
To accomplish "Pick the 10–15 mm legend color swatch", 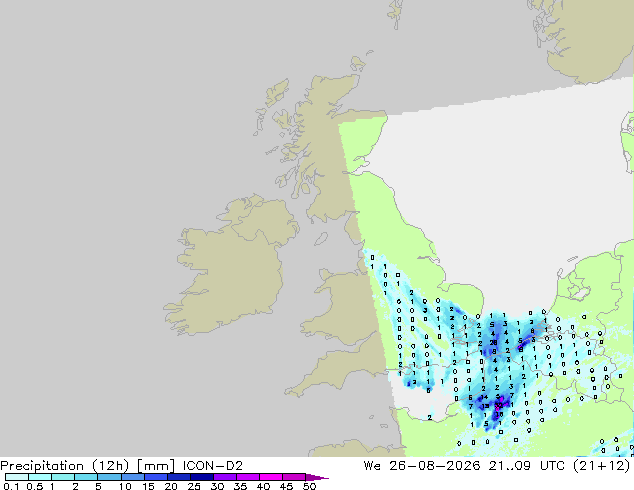I will [132, 477].
